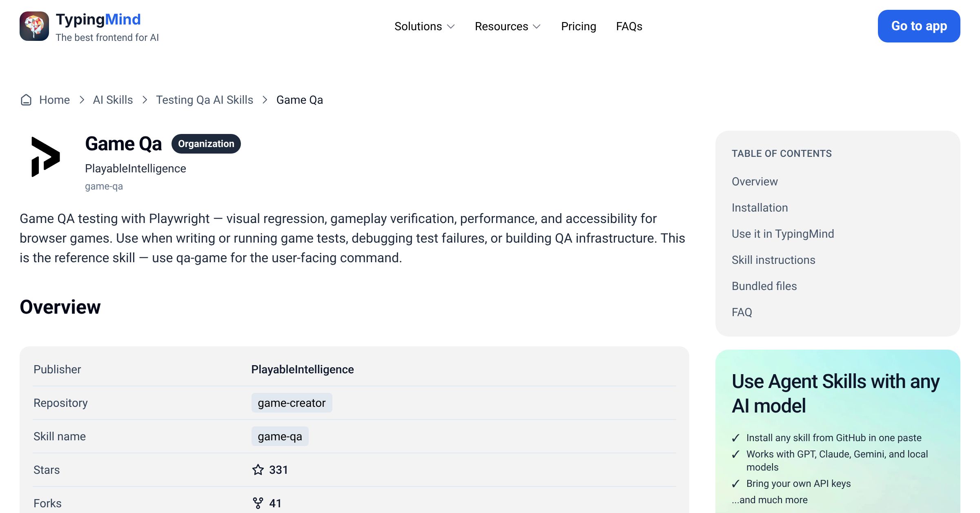Screen dimensions: 980x513
Task: Open AI Skills breadcrumb link
Action: [113, 100]
